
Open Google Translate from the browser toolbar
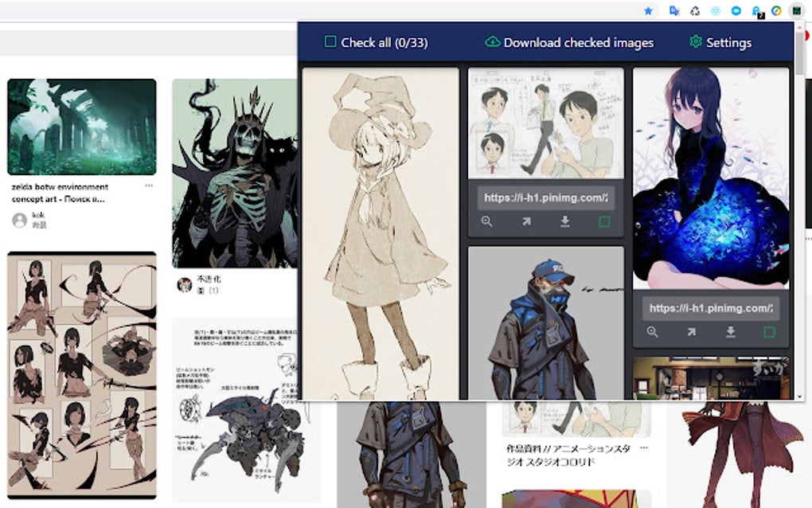coord(674,10)
